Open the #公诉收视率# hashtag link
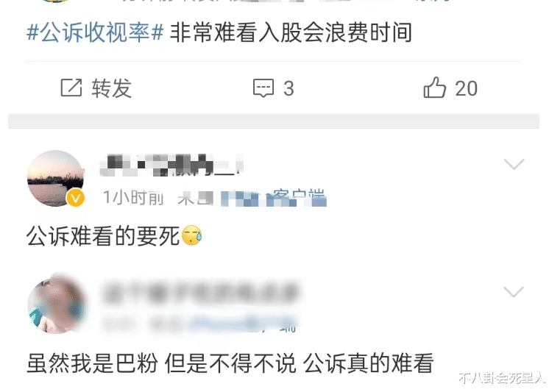The image size is (552, 392). (95, 32)
